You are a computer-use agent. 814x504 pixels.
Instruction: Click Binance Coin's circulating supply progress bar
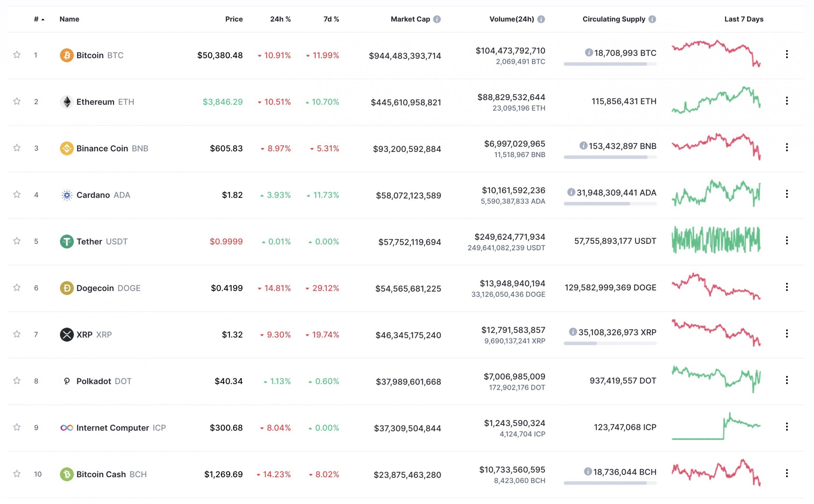coord(610,157)
